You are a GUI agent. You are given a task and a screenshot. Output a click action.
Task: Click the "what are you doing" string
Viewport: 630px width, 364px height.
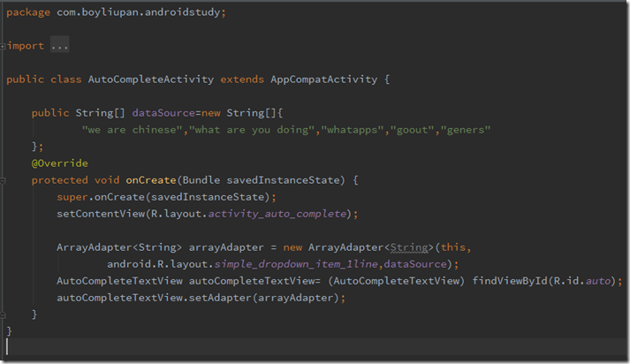point(252,130)
